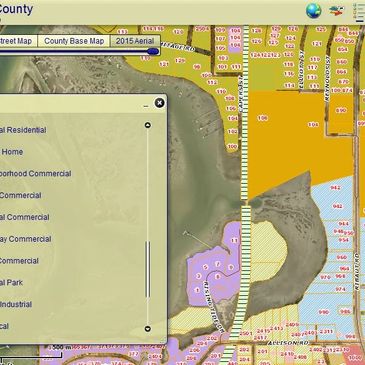Click the legend scroll-up arrow
Viewport: 365px width, 365px height.
click(148, 125)
